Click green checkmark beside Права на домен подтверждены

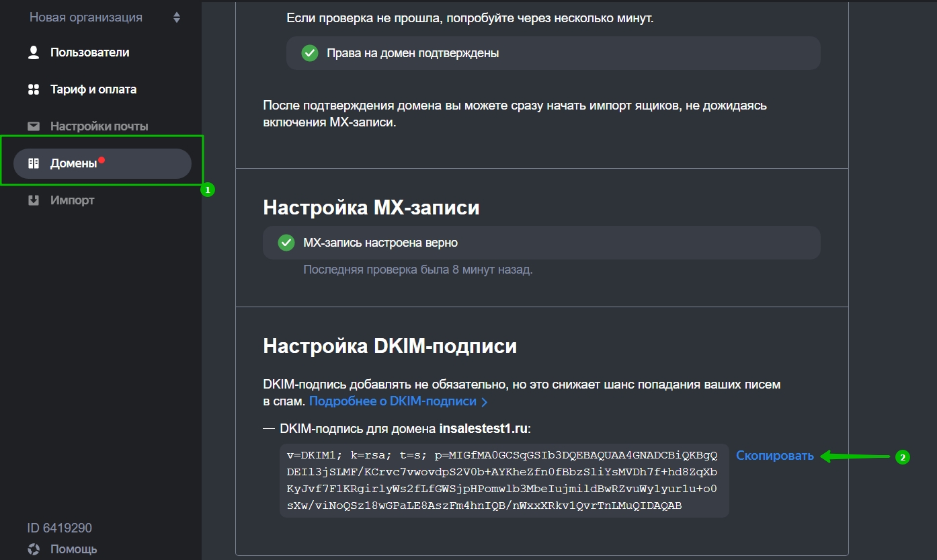[309, 53]
